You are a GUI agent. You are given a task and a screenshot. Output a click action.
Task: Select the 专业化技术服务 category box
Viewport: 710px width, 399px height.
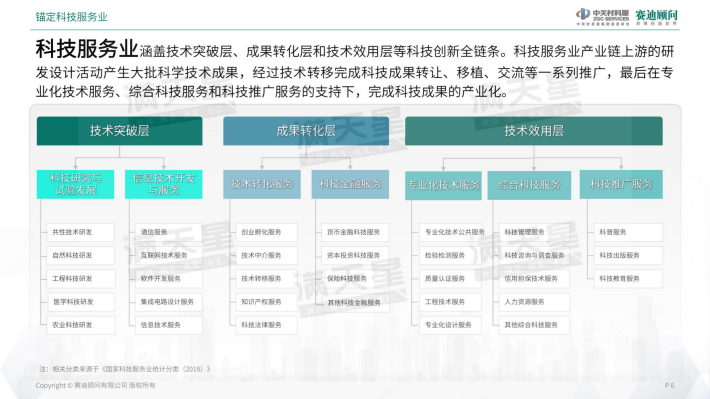tap(444, 185)
